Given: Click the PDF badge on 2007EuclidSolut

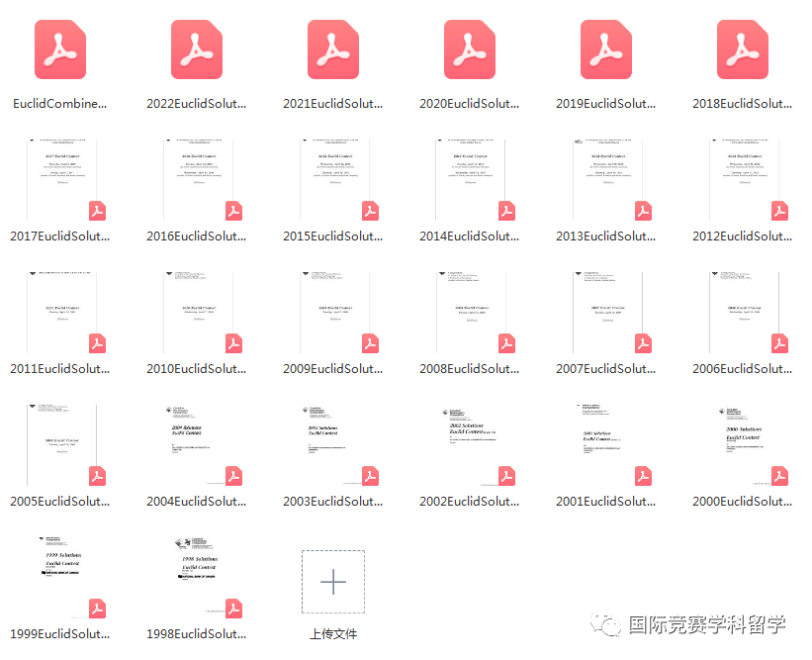Looking at the screenshot, I should point(643,343).
